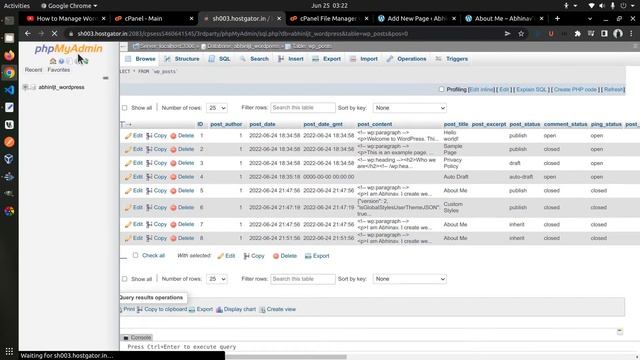
Task: Open Favorites tables in sidebar
Action: click(x=58, y=70)
